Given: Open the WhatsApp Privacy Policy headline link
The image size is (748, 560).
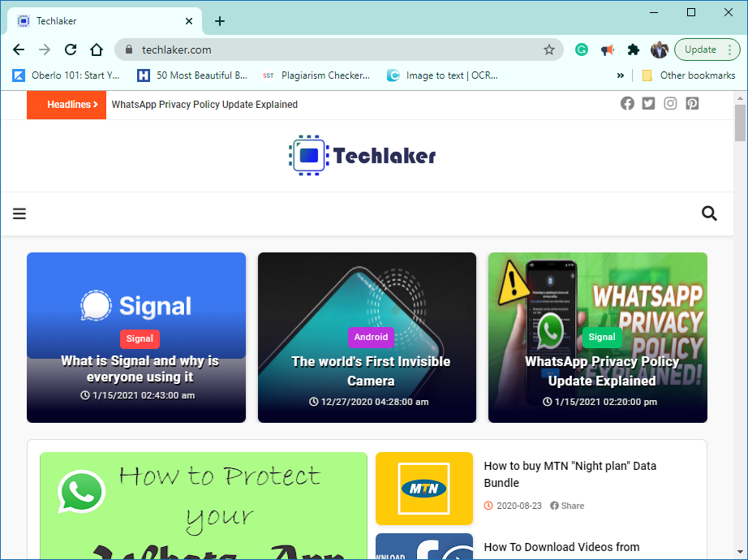Looking at the screenshot, I should (204, 105).
